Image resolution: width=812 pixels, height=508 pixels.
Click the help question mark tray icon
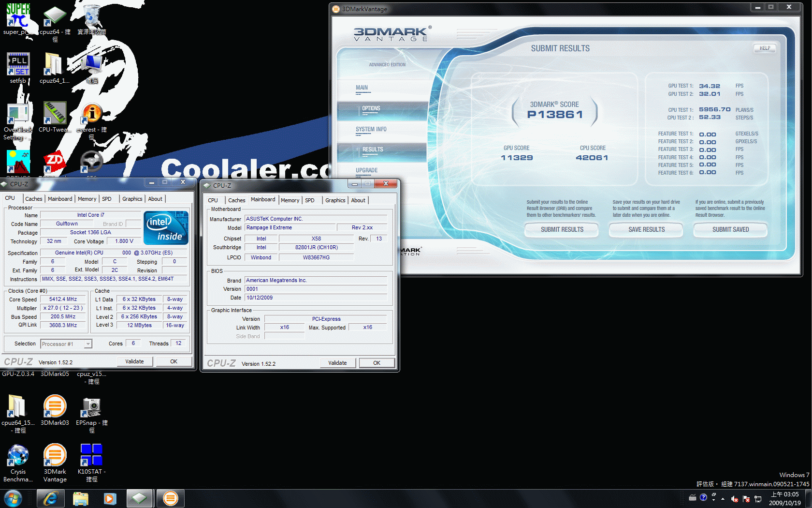point(703,497)
